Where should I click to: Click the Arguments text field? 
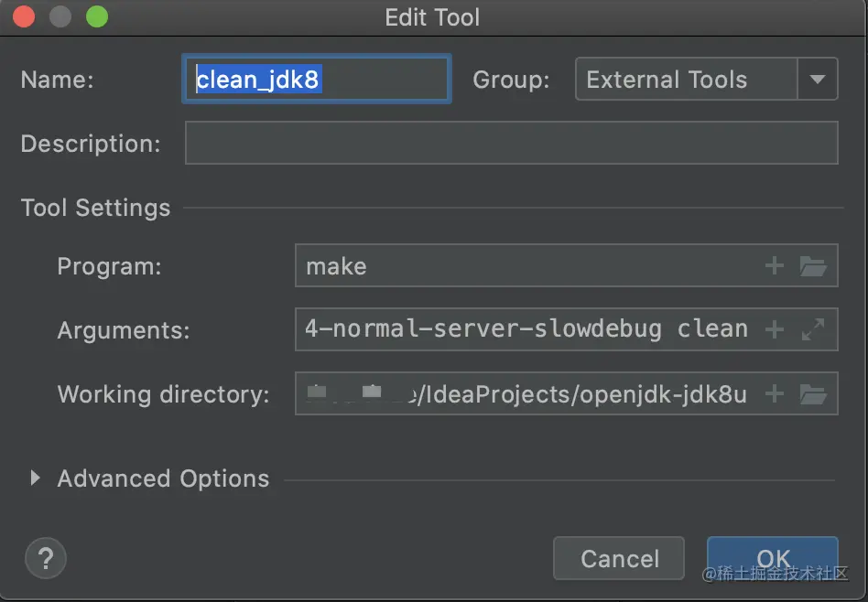pos(566,329)
